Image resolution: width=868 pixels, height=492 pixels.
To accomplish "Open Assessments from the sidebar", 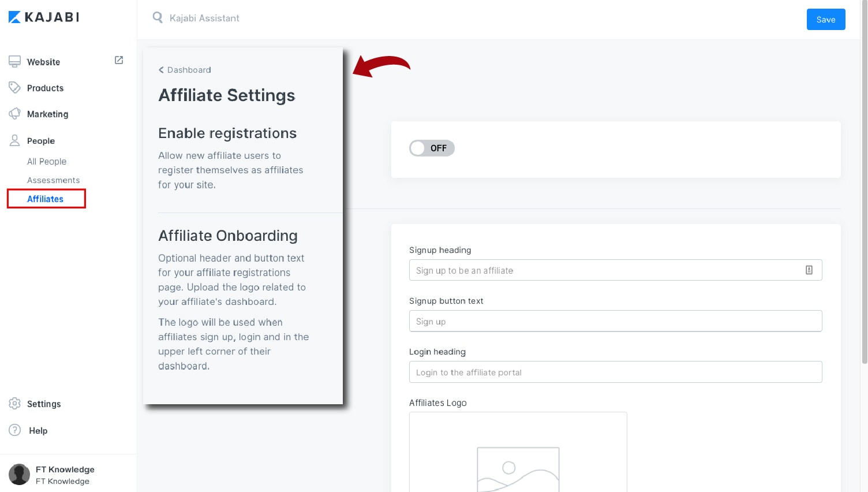I will click(53, 180).
